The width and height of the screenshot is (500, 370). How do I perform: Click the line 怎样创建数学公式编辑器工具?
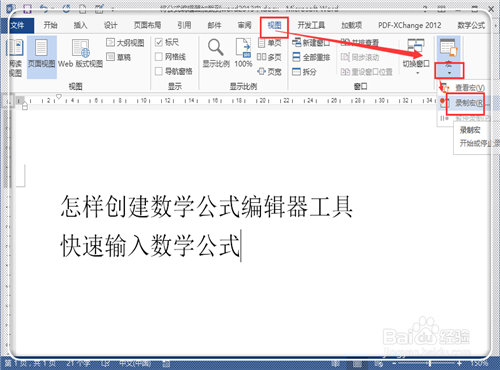tap(206, 206)
